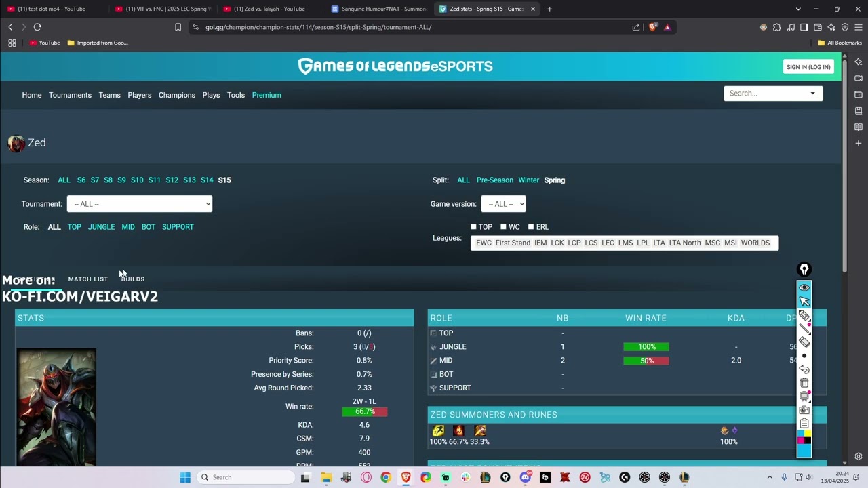Tick the WC leagues checkbox
This screenshot has height=488, width=868.
pos(503,227)
